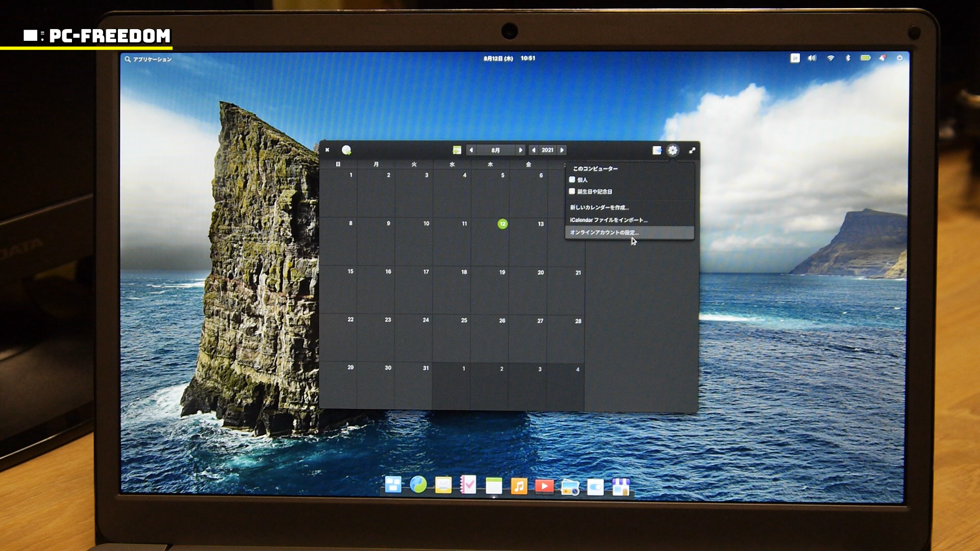Advance to next year arrow
980x551 pixels.
point(562,150)
